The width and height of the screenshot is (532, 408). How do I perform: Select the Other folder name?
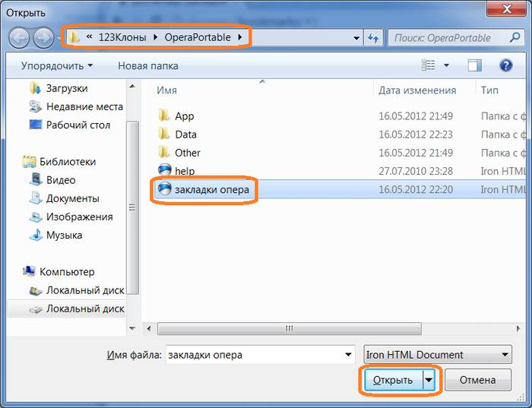[x=187, y=153]
